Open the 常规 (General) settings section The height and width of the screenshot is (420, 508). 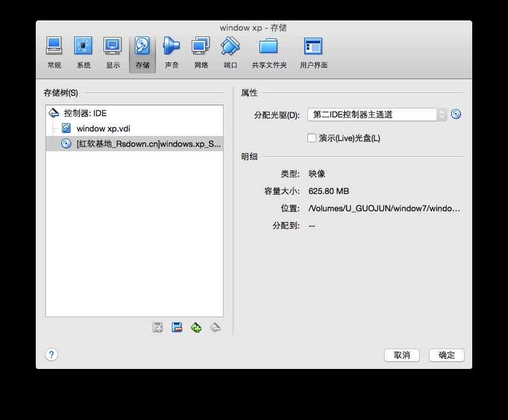click(x=54, y=54)
